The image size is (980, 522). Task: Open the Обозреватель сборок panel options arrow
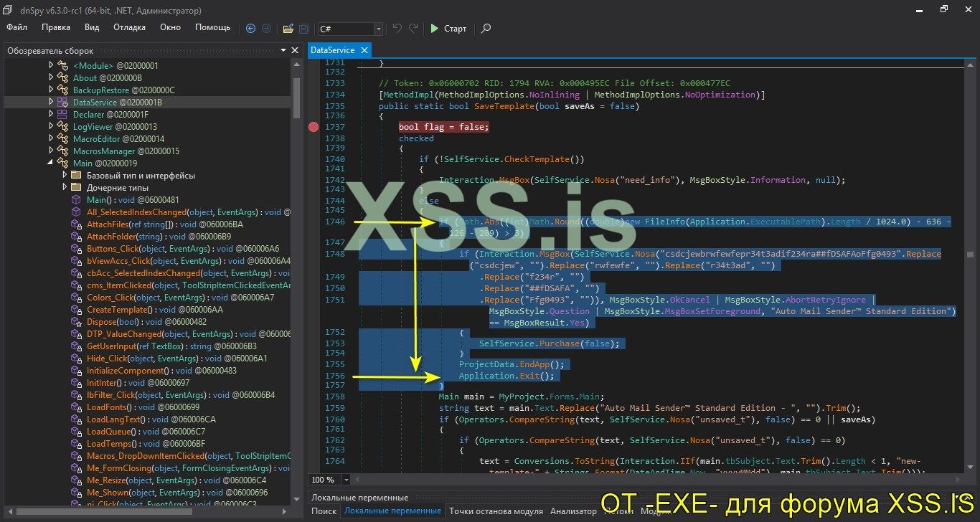284,50
